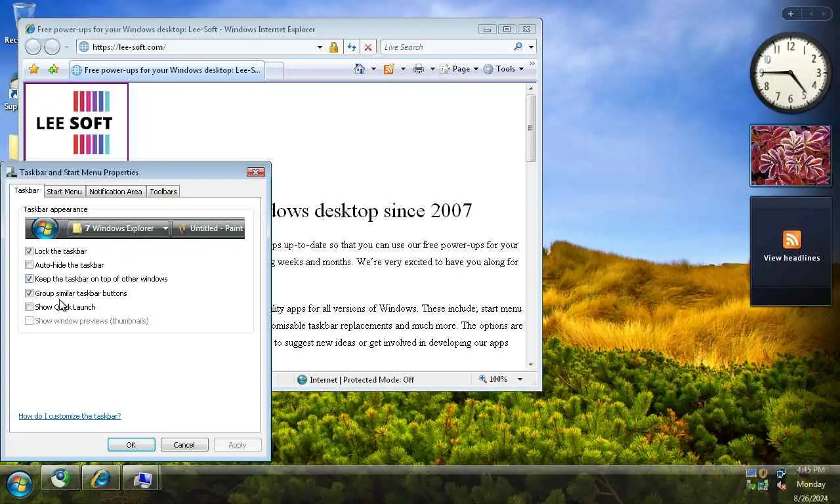
Task: Click the first taskbar button with globe icon
Action: [60, 479]
